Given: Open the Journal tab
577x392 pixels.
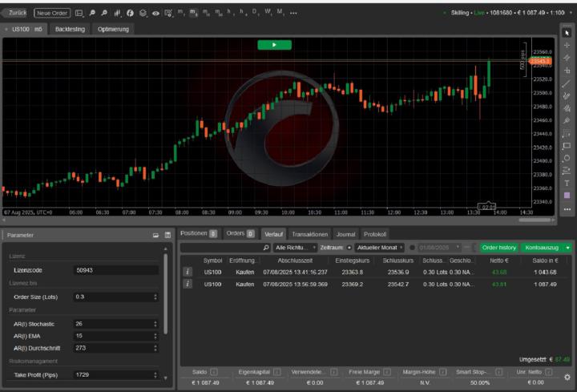Looking at the screenshot, I should click(x=345, y=234).
